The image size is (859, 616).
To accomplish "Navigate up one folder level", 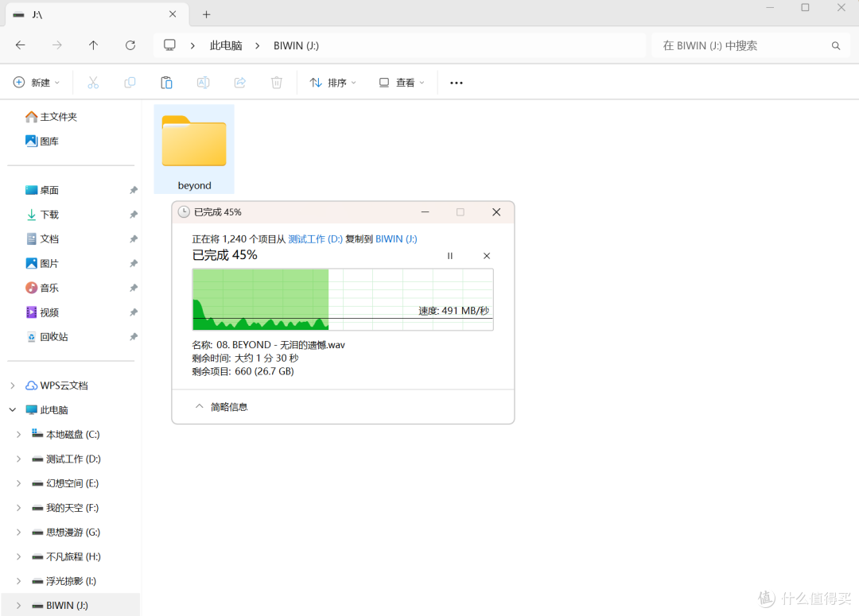I will [94, 45].
